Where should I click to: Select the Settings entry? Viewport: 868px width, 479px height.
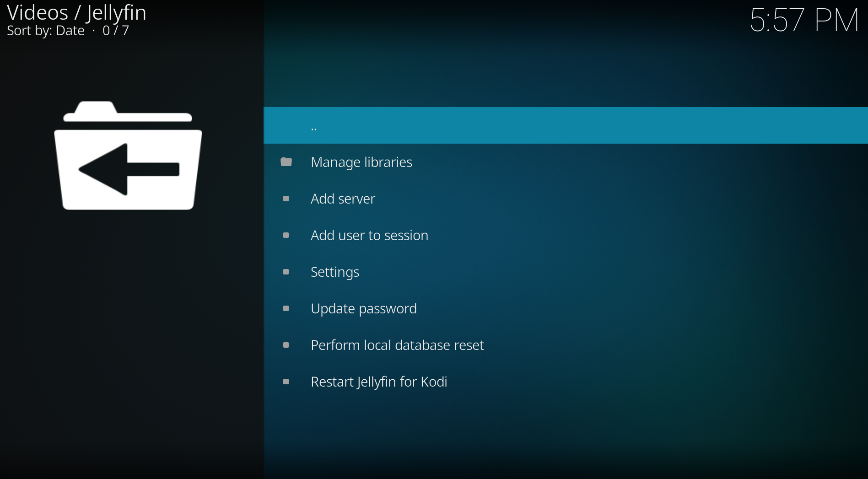(x=334, y=272)
